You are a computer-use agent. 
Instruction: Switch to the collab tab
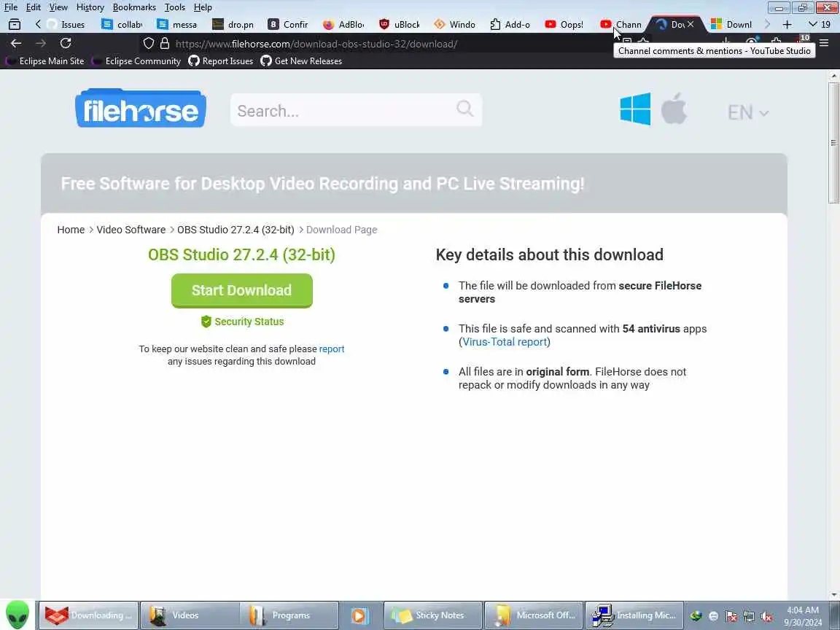[124, 25]
